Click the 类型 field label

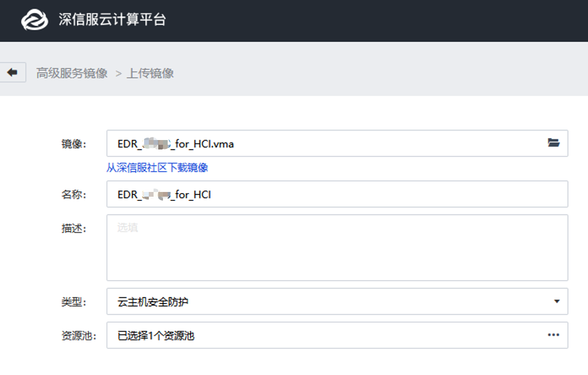point(73,302)
